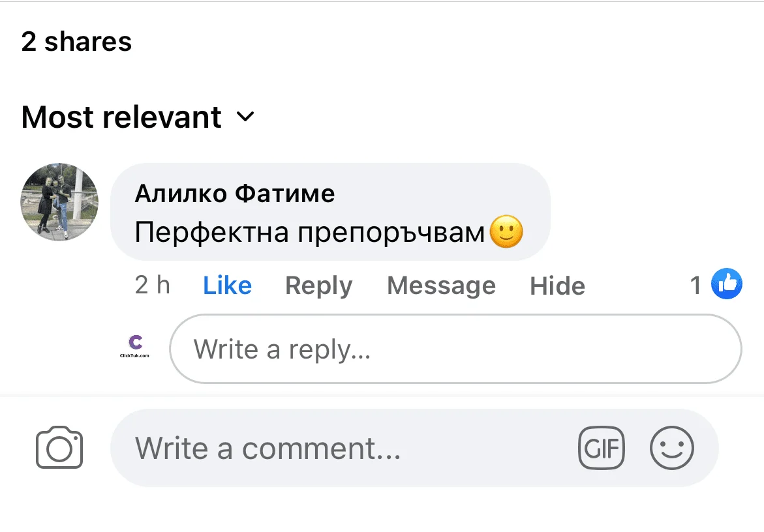Click the blue thumbs-up reaction icon

726,284
